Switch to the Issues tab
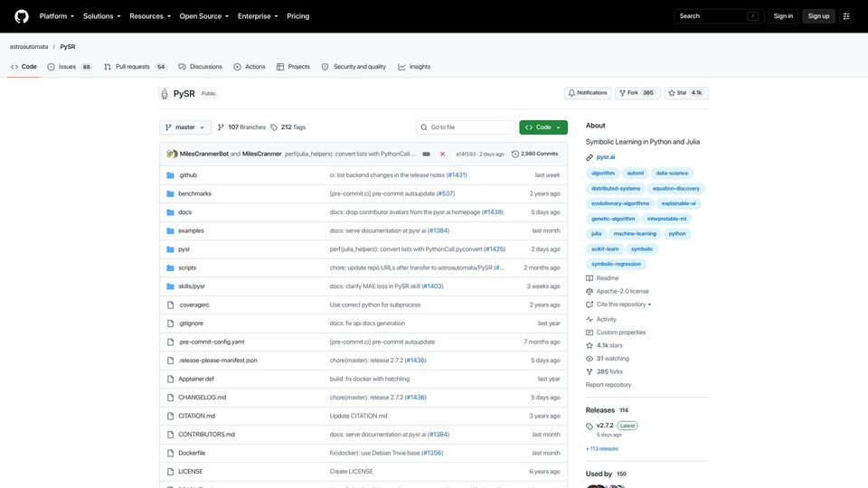The height and width of the screenshot is (488, 868). (x=70, y=66)
